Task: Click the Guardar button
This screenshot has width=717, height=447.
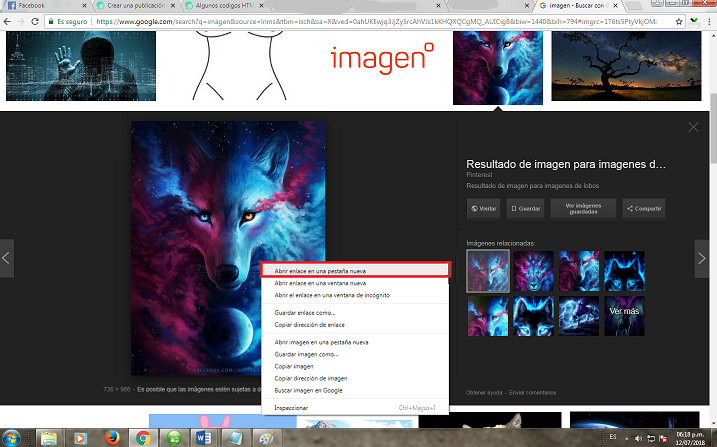Action: (x=525, y=208)
